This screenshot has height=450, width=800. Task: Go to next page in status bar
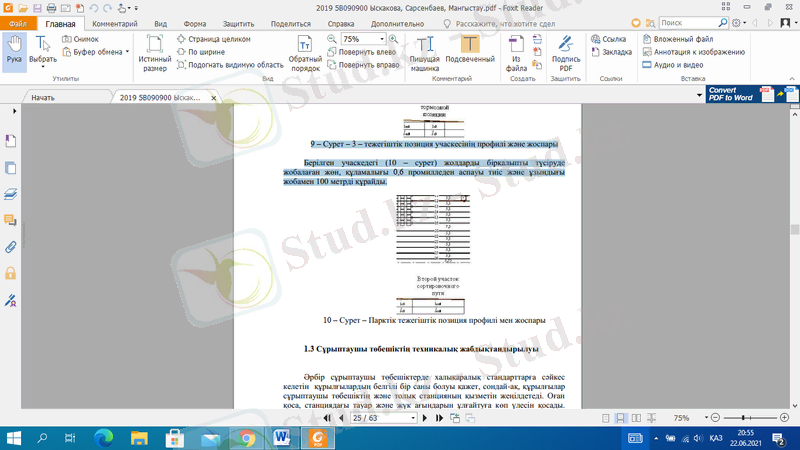coord(426,418)
